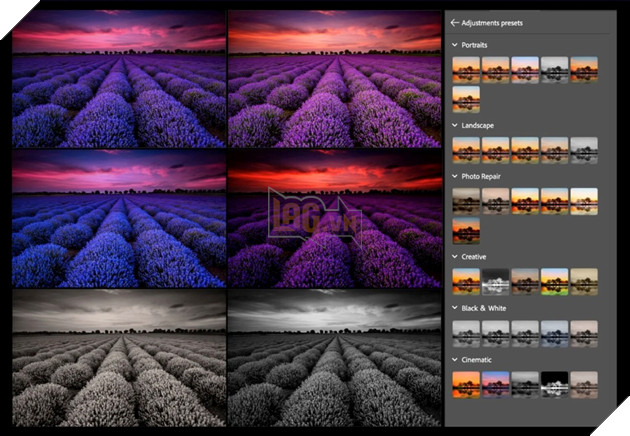Apply the first Creative preset thumbnail
Screen dimensions: 630x436
pos(466,282)
